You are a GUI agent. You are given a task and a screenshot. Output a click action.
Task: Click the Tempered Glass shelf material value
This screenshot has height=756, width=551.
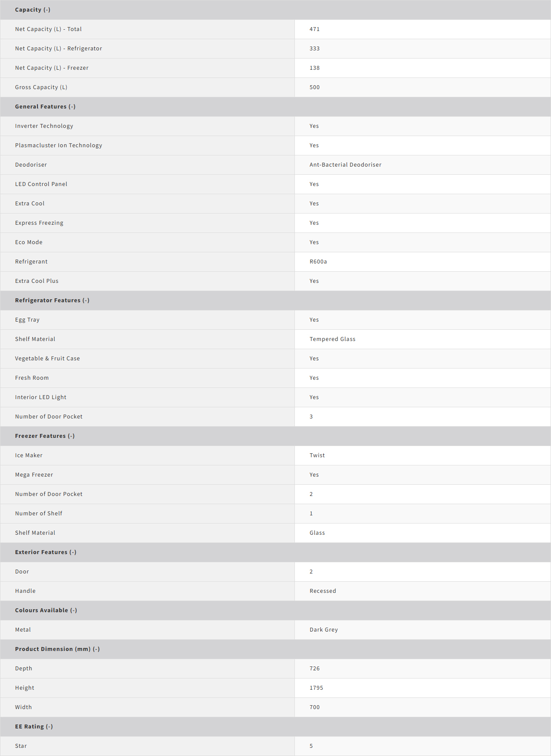pyautogui.click(x=332, y=339)
